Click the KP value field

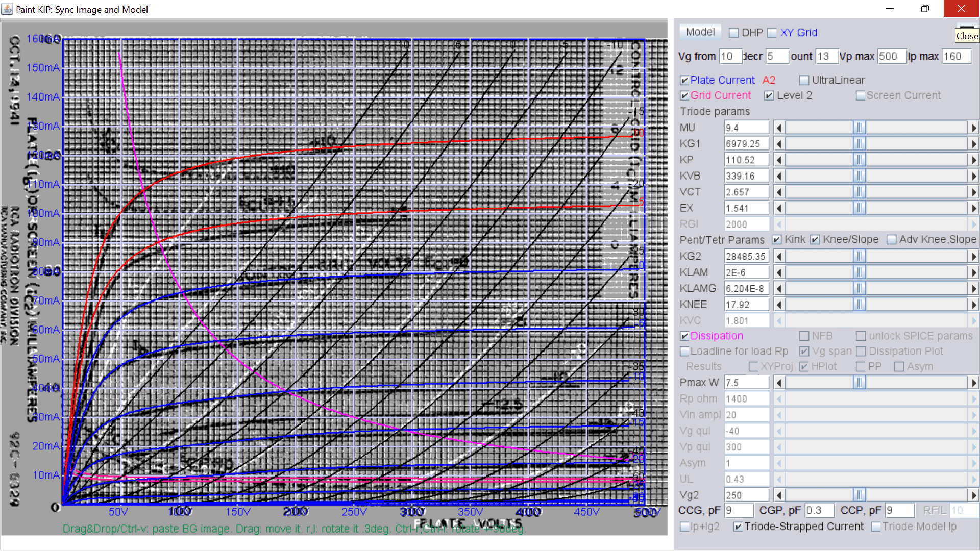point(747,160)
